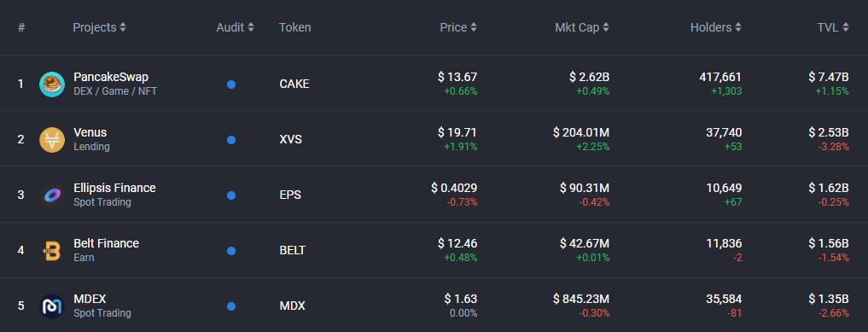
Task: Sort by Holders column header
Action: click(x=716, y=27)
